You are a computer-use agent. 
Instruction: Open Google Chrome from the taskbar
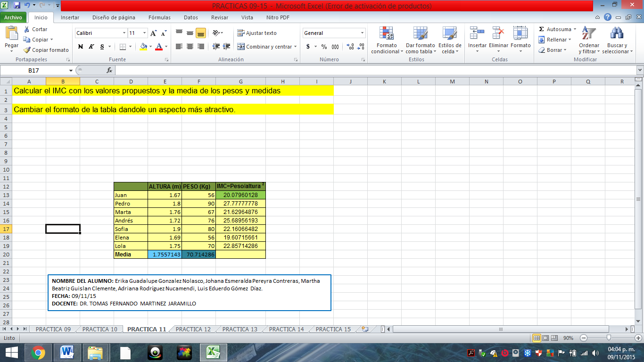38,352
